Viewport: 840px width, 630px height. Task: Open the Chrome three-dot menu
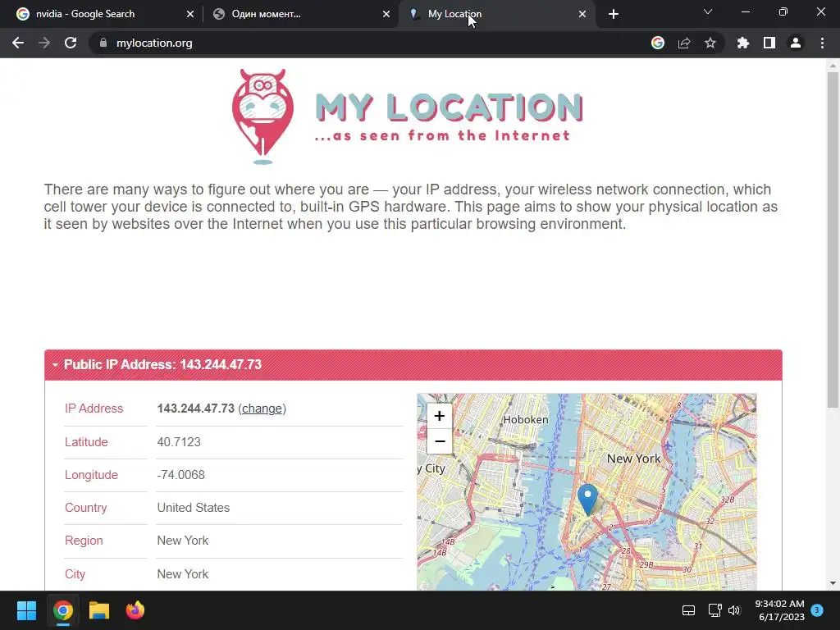(822, 43)
